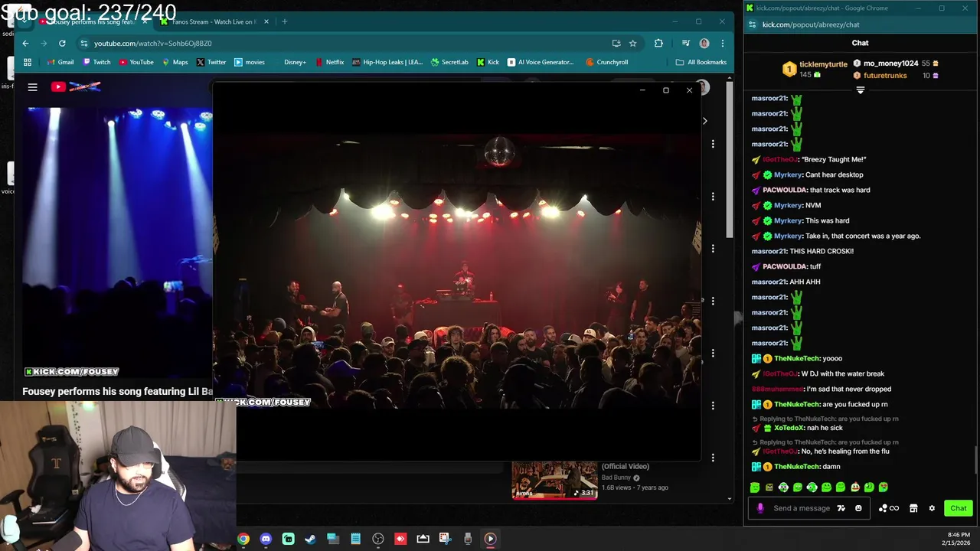
Task: Click the 7TV emote icon in chat box
Action: tap(841, 508)
